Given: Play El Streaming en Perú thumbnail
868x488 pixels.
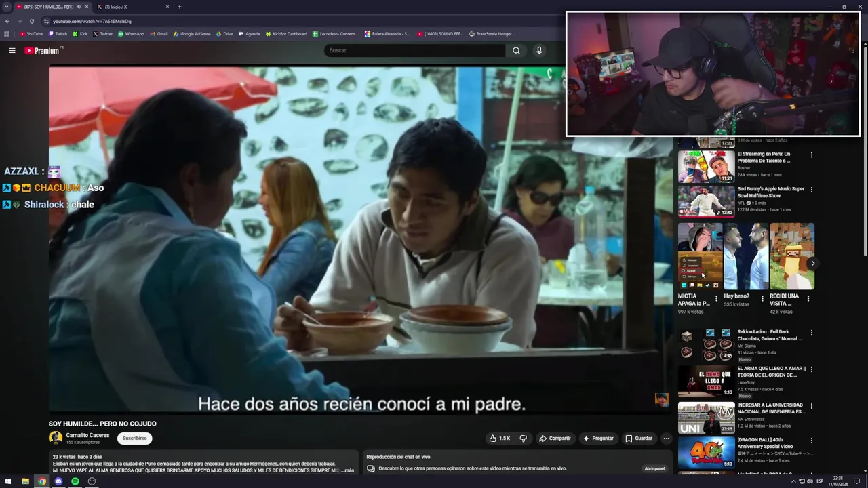Looking at the screenshot, I should [x=706, y=166].
